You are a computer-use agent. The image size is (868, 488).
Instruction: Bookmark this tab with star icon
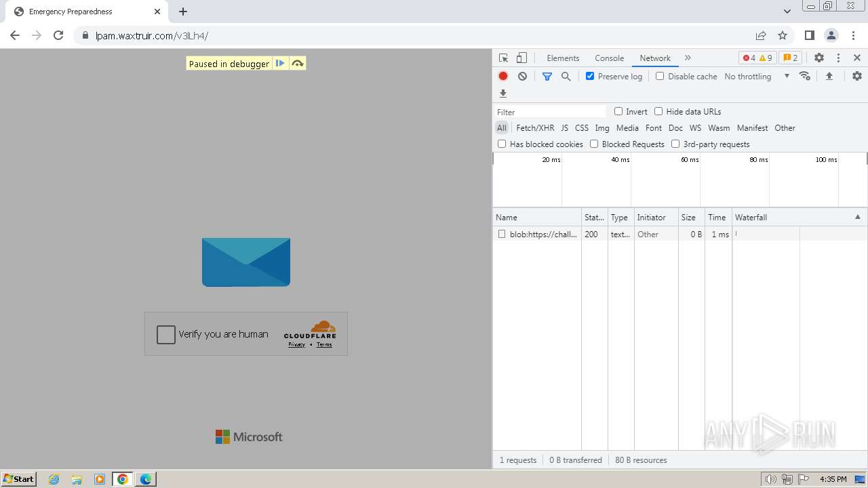tap(783, 36)
